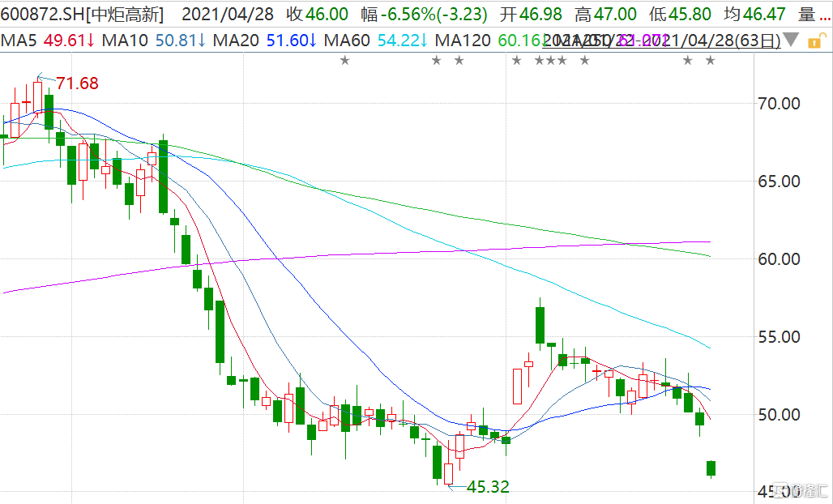The image size is (833, 504).
Task: Select the change value 幅 -6.56%(-3.23)
Action: [x=424, y=15]
